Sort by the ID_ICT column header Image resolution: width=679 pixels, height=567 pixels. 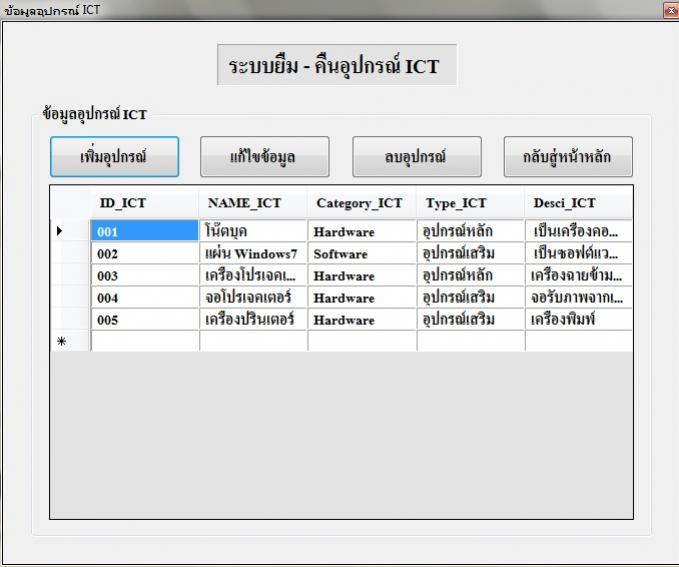(145, 202)
